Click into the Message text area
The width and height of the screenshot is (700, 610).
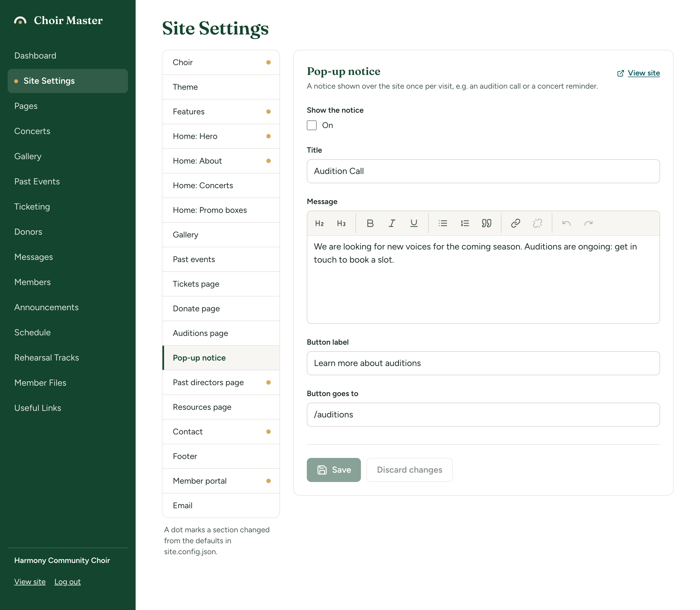click(x=483, y=280)
